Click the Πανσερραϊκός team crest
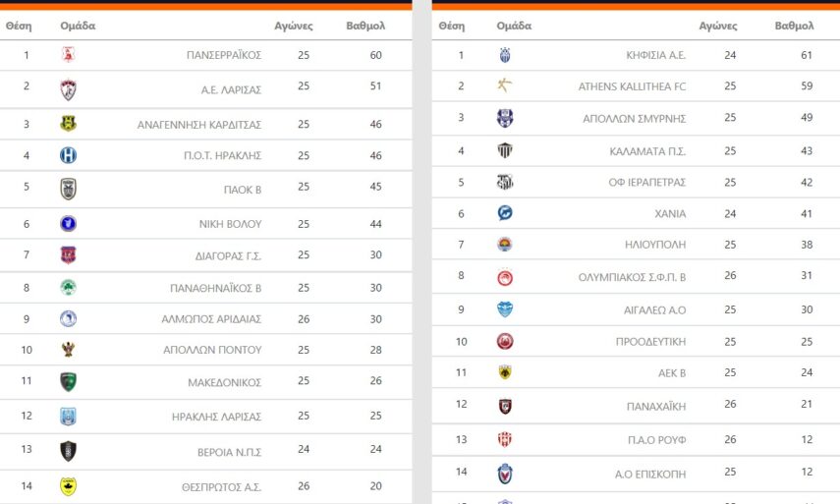This screenshot has width=840, height=504. point(68,55)
